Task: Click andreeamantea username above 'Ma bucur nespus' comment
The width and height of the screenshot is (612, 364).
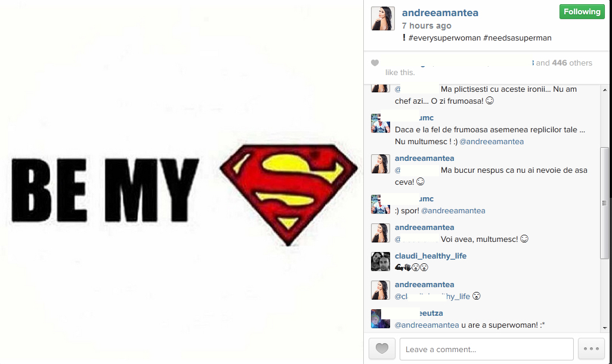Action: [x=424, y=158]
